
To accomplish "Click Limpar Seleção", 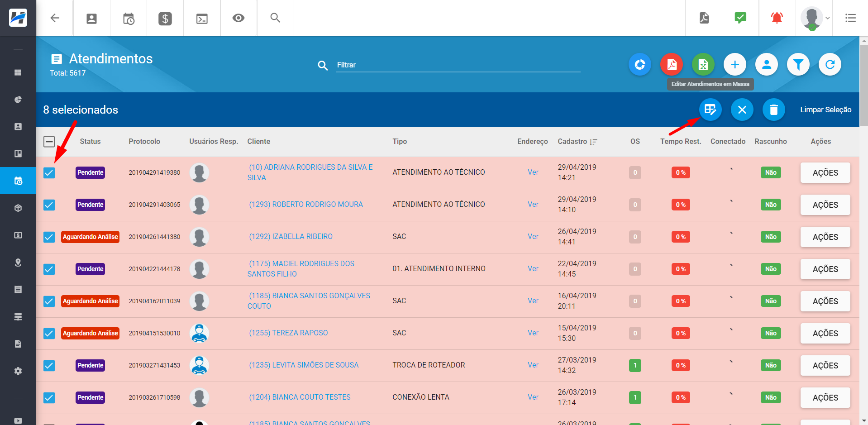I will [x=825, y=110].
